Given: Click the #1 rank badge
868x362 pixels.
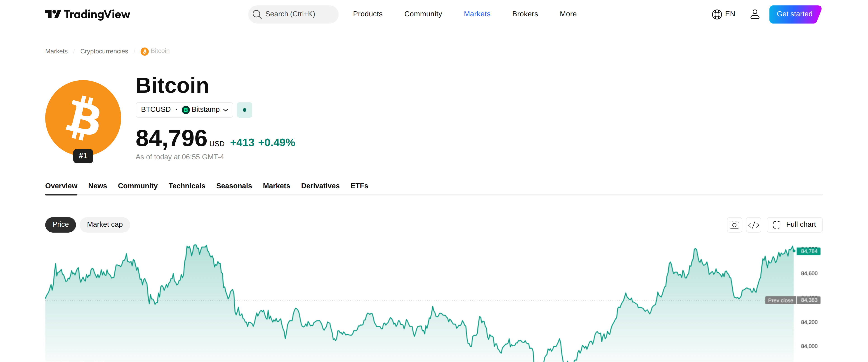Looking at the screenshot, I should (x=83, y=156).
